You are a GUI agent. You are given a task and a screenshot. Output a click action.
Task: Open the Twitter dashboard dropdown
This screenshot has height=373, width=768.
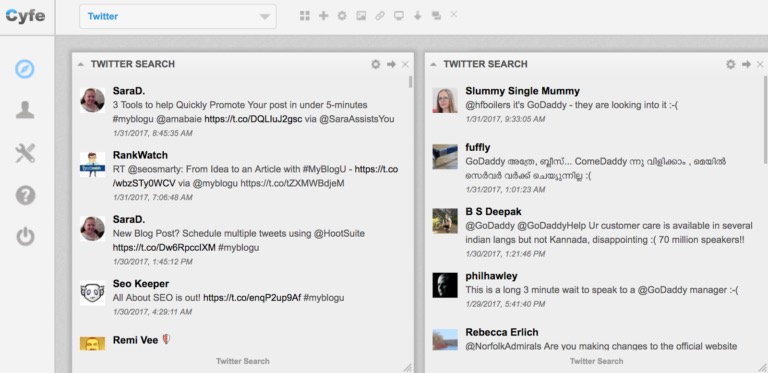tap(178, 17)
